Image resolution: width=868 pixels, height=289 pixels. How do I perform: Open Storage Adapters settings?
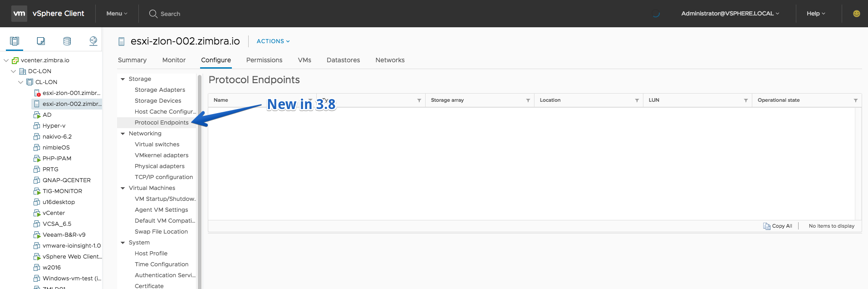click(160, 90)
